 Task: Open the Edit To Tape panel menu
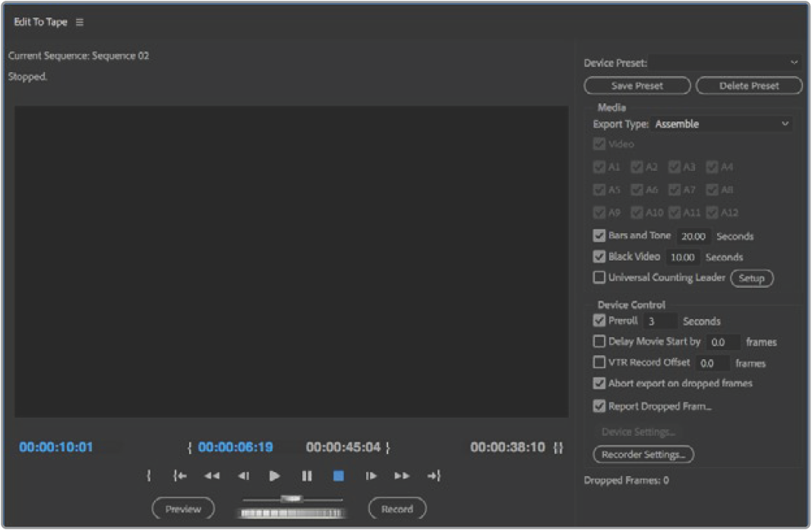80,22
